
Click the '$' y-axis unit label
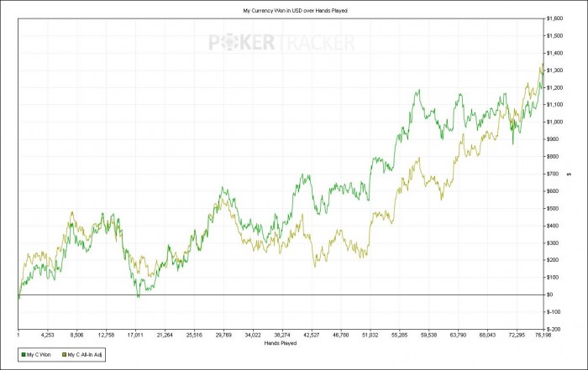[570, 175]
